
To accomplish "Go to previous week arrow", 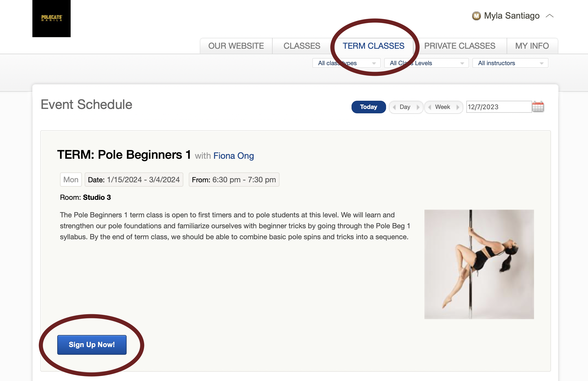I will [430, 107].
